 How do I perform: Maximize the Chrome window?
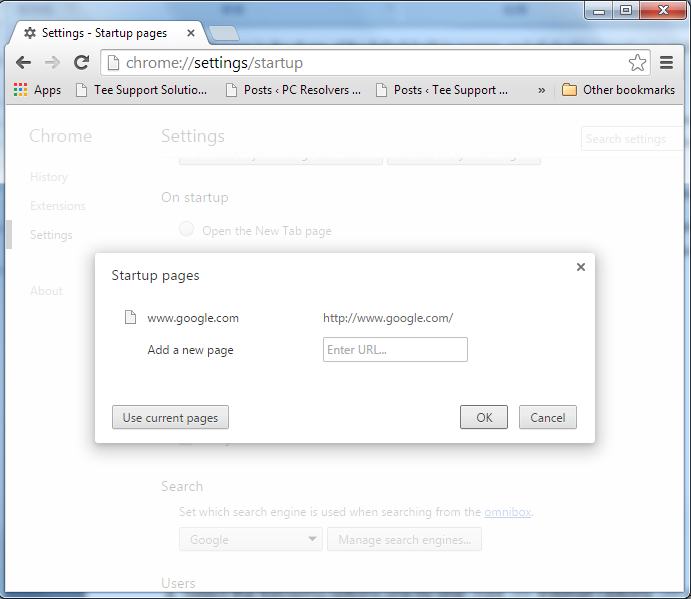tap(626, 11)
